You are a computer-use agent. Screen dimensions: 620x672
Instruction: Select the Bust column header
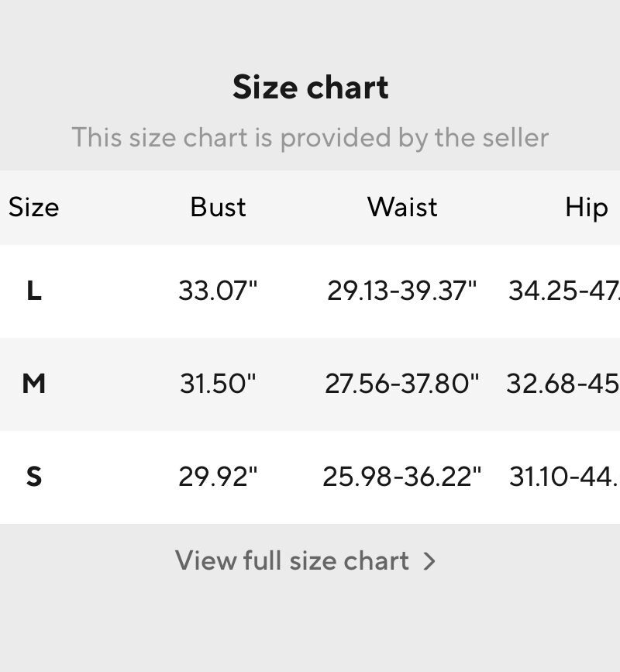tap(218, 208)
